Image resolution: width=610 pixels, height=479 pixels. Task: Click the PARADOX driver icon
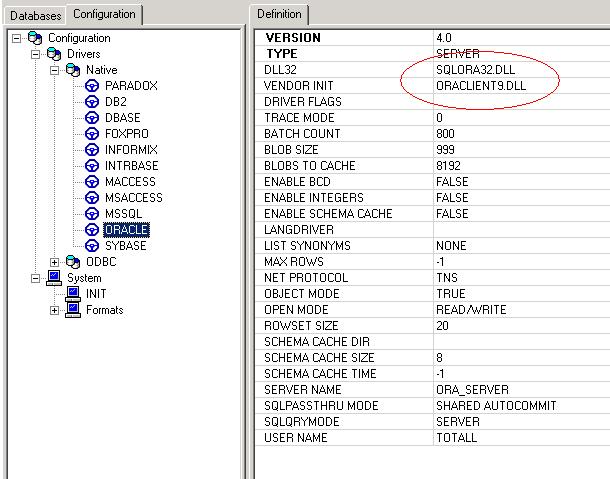(92, 86)
